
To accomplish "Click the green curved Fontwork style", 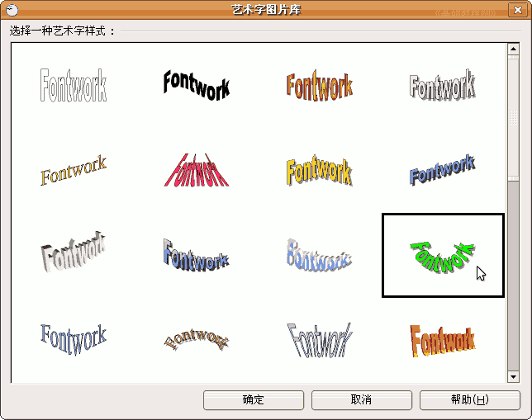I will pos(442,256).
